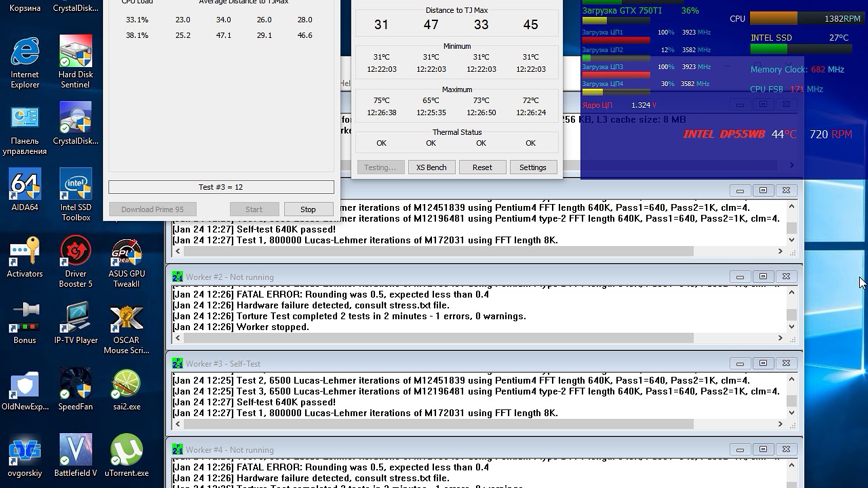
Task: Open AIDA64 desktop shortcut
Action: pyautogui.click(x=25, y=190)
